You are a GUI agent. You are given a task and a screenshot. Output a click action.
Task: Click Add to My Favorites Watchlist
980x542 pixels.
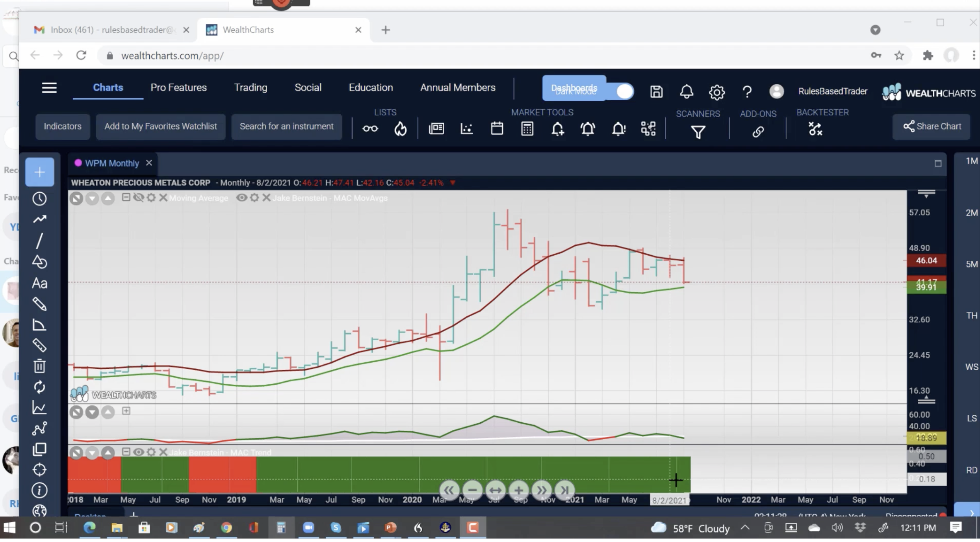(160, 126)
